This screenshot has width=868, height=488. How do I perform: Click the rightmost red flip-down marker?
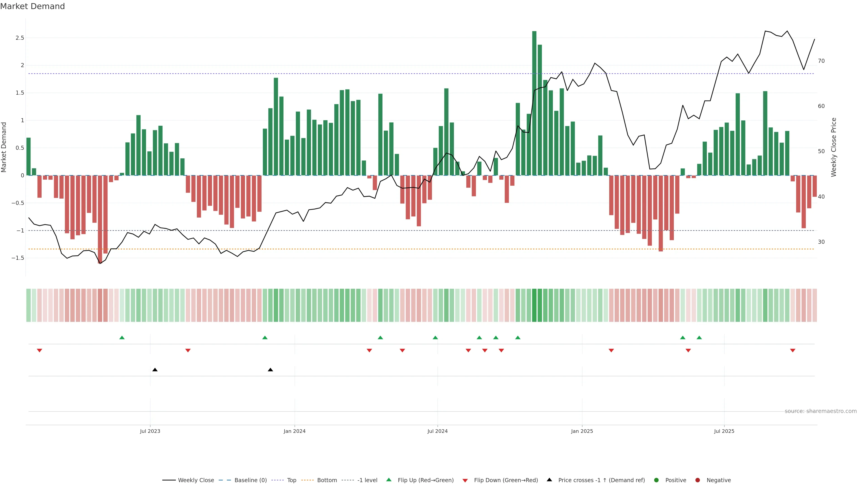pos(793,351)
